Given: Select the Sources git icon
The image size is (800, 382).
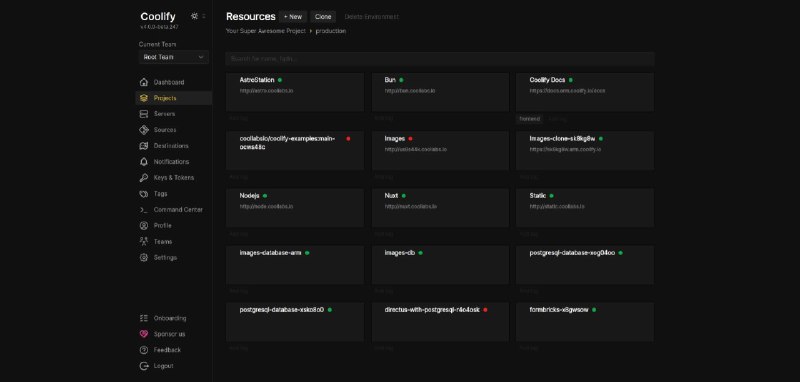Looking at the screenshot, I should click(144, 130).
